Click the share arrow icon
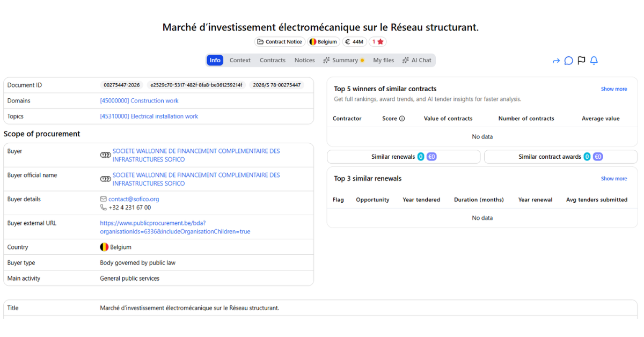644x337 pixels. [556, 61]
